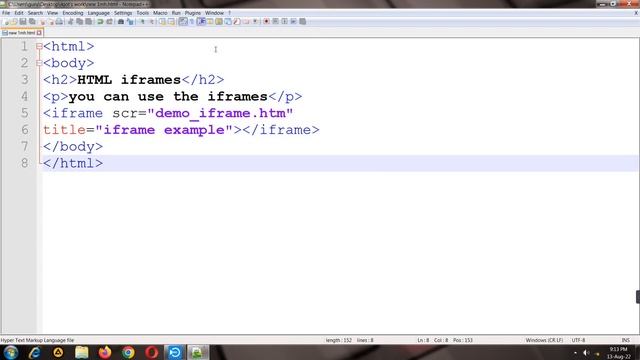The width and height of the screenshot is (640, 360).
Task: Toggle synchronize horizontal scrolling icon
Action: click(x=171, y=21)
